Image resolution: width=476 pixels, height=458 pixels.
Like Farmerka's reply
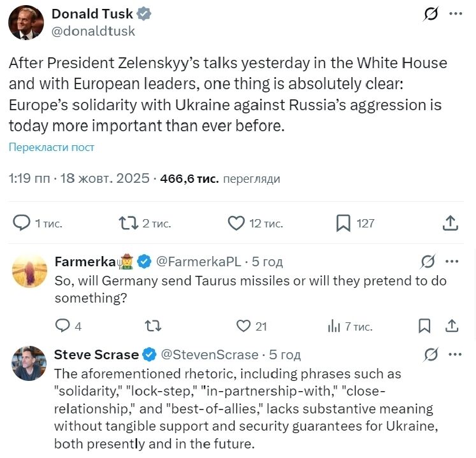point(243,326)
